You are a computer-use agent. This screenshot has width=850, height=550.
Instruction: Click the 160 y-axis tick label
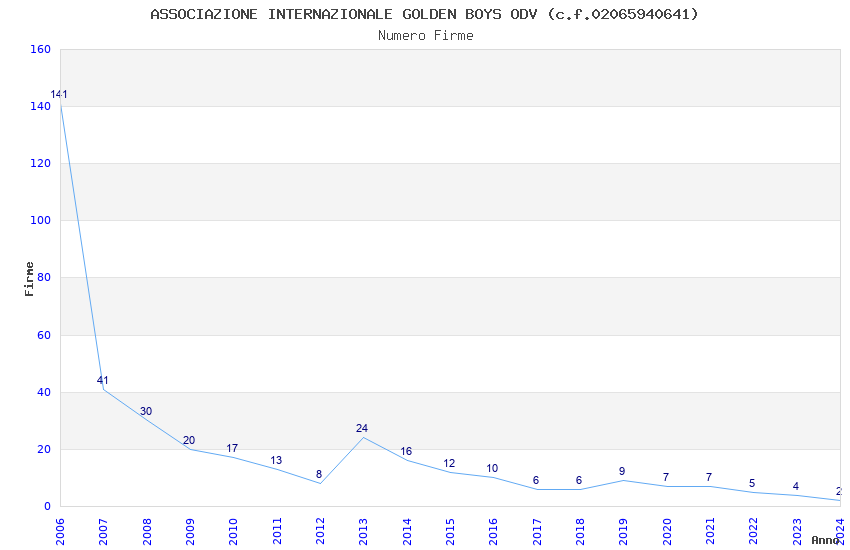click(x=40, y=49)
